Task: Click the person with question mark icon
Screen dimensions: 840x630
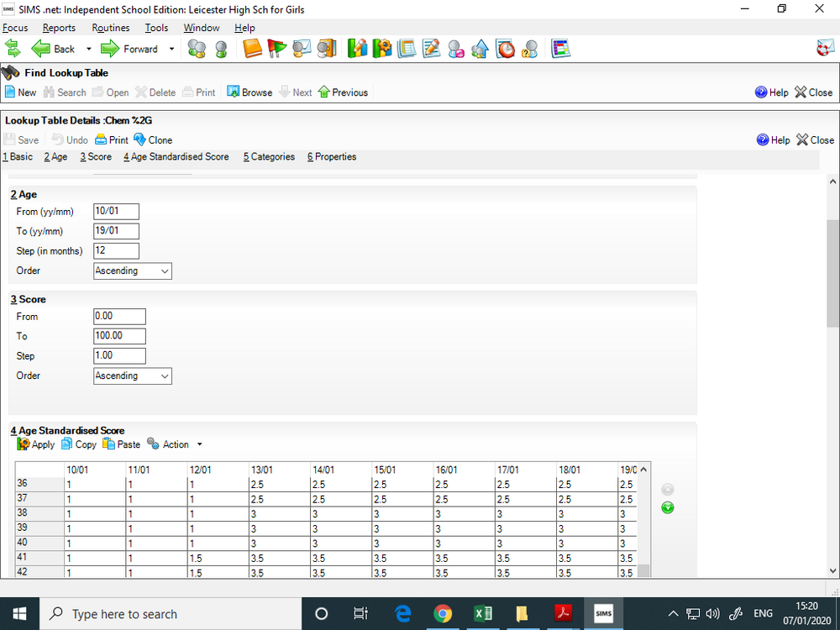Action: (x=530, y=49)
